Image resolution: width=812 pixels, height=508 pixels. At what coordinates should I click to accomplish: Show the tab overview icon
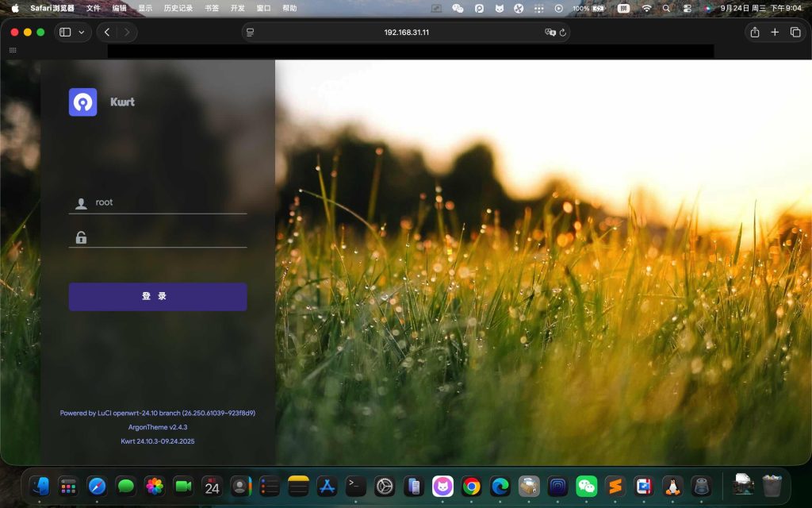[x=795, y=33]
